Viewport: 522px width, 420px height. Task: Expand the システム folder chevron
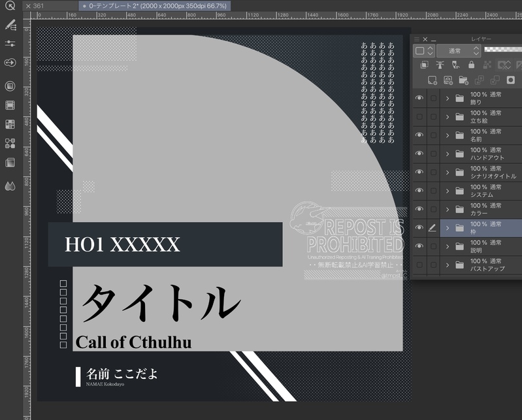pyautogui.click(x=448, y=191)
